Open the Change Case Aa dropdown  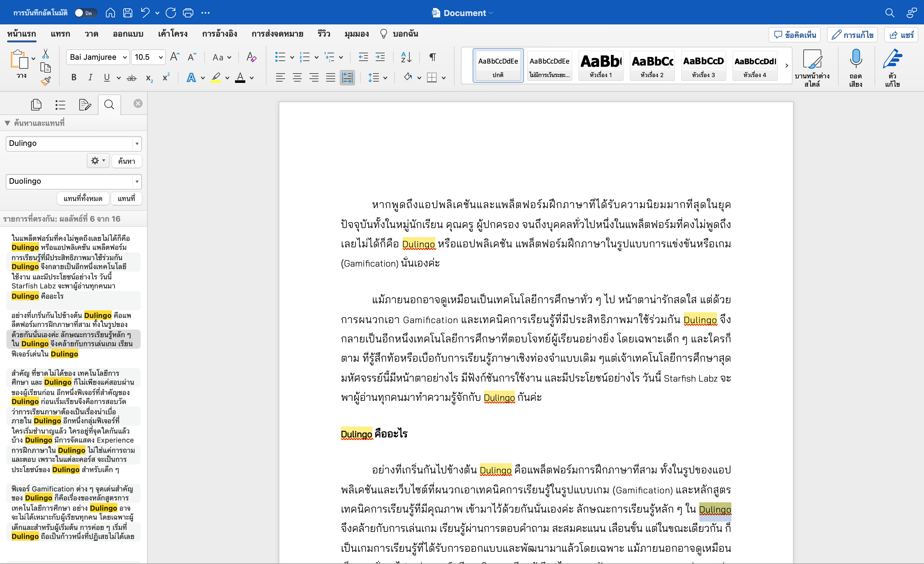tap(222, 57)
